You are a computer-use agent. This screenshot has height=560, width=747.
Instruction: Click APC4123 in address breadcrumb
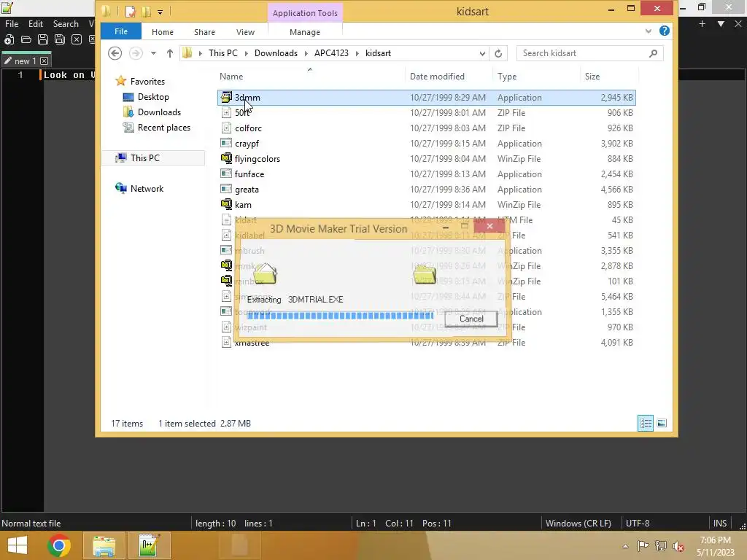[332, 52]
